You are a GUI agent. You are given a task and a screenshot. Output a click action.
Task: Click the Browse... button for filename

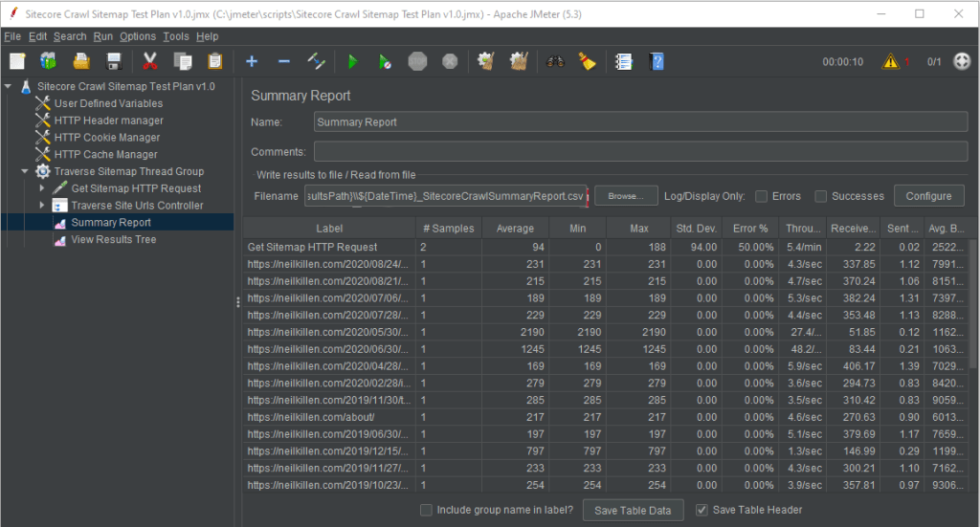624,196
